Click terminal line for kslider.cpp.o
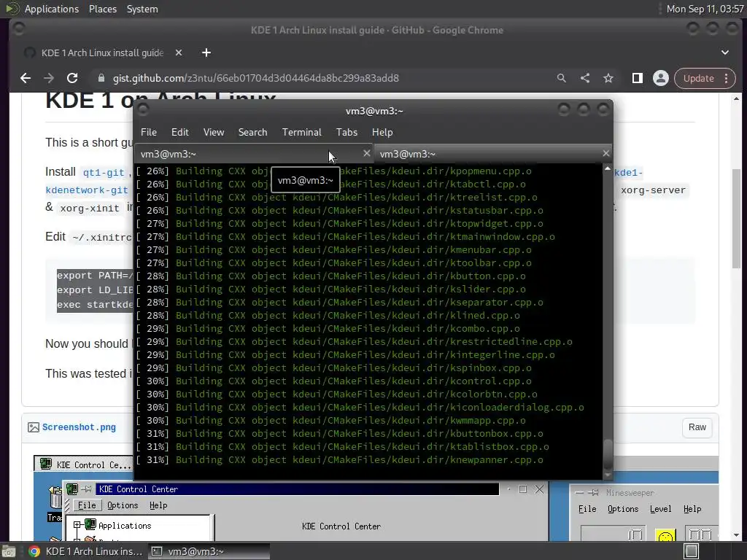Image resolution: width=747 pixels, height=560 pixels. 330,289
